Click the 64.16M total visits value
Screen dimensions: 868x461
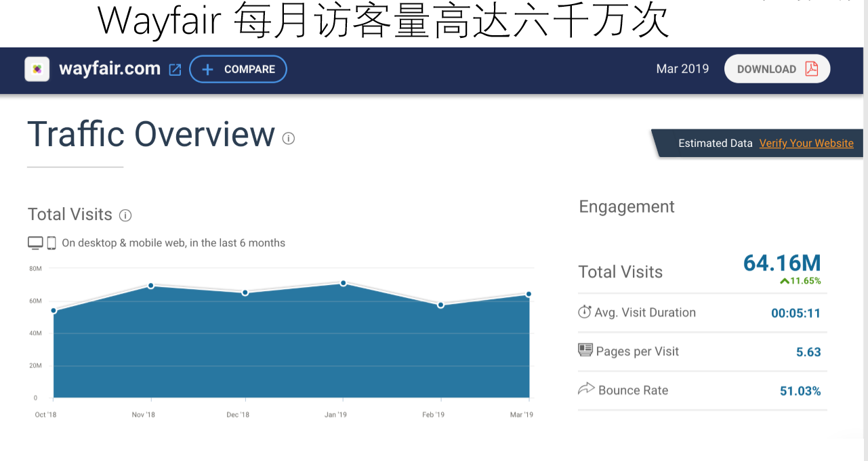(782, 263)
